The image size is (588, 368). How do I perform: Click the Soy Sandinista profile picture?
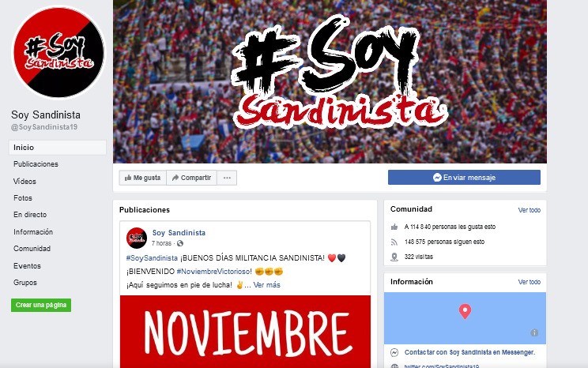click(58, 52)
